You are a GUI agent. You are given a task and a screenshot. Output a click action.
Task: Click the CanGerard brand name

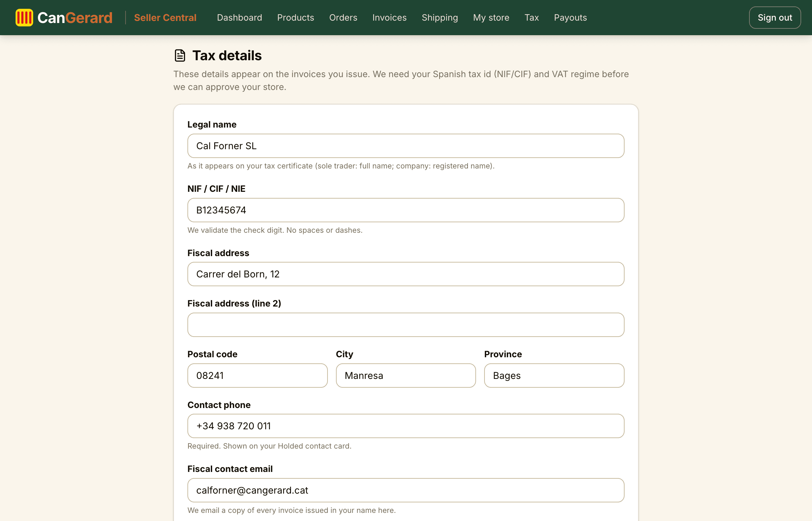coord(75,18)
